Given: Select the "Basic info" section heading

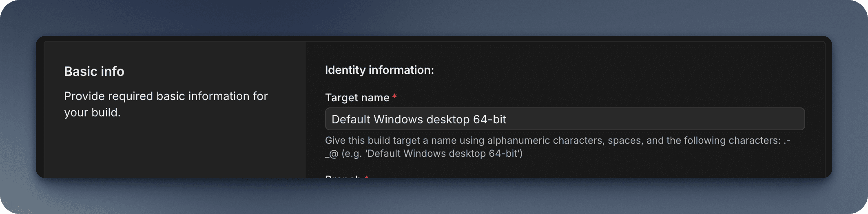Looking at the screenshot, I should (94, 71).
